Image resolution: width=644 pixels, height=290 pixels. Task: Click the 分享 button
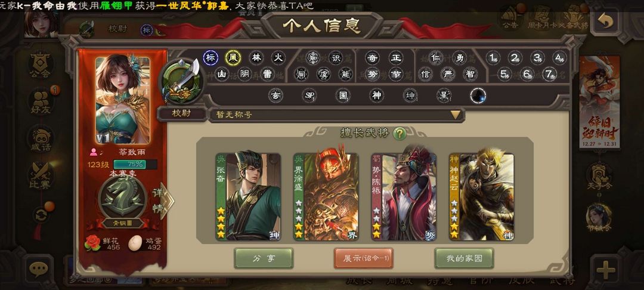pos(264,258)
